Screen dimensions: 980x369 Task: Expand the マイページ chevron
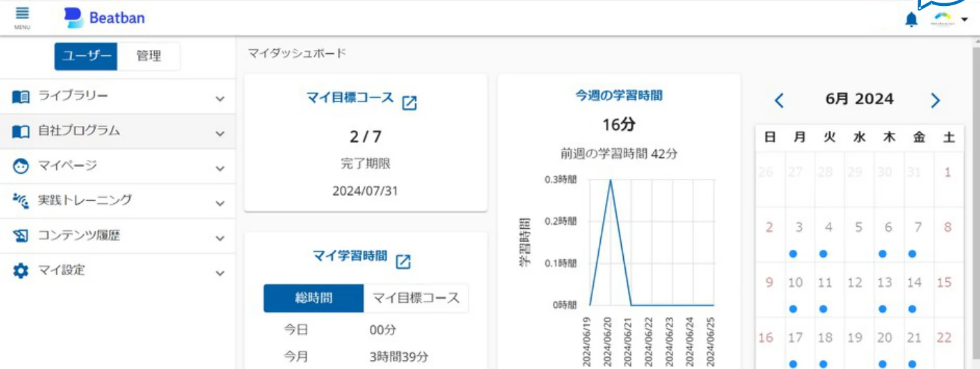(220, 168)
